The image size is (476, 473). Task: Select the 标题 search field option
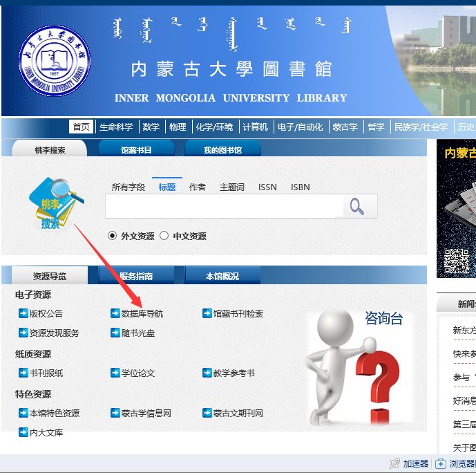click(167, 187)
